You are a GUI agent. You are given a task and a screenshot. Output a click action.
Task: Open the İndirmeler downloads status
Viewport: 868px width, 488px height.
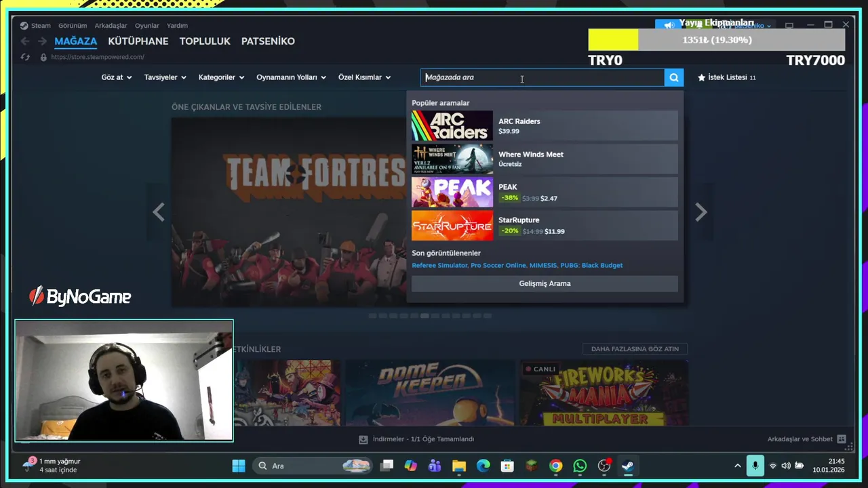(416, 439)
